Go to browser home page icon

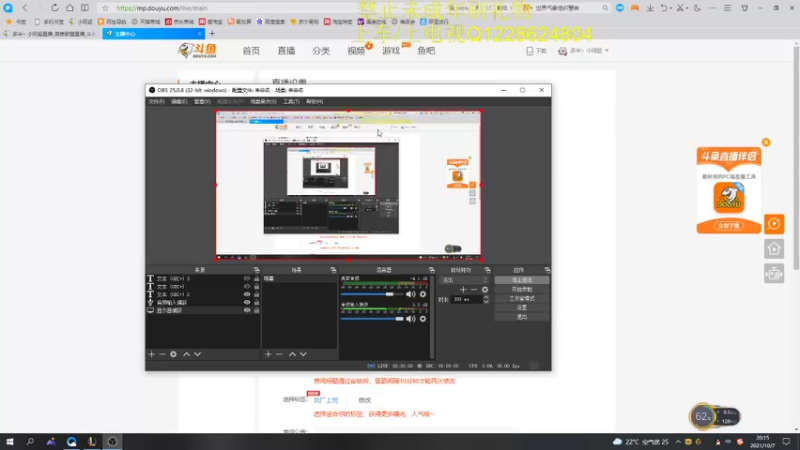[x=70, y=8]
